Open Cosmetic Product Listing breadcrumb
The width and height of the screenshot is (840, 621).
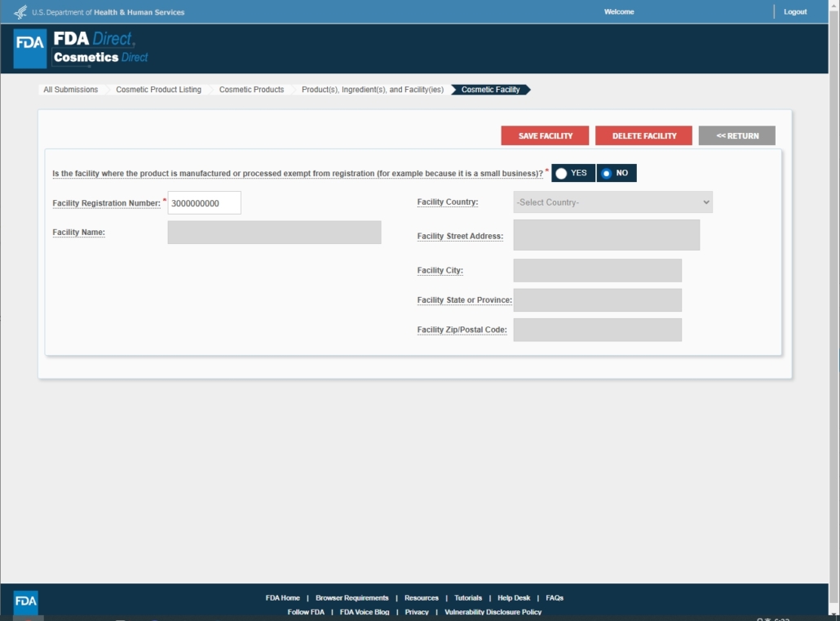tap(158, 90)
